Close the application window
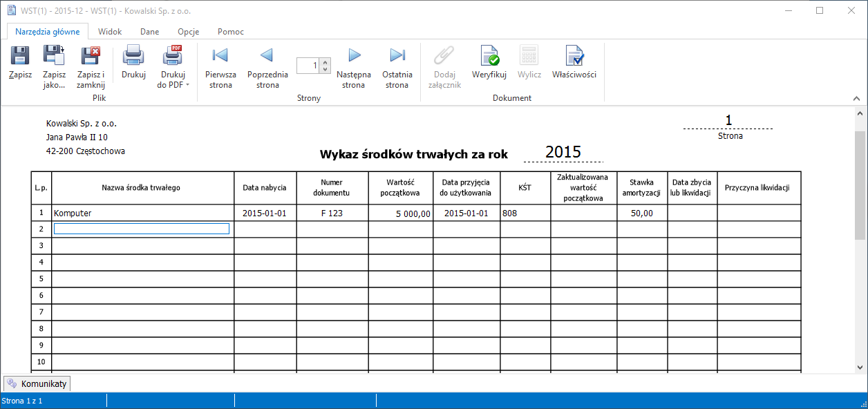This screenshot has width=868, height=409. (x=851, y=10)
